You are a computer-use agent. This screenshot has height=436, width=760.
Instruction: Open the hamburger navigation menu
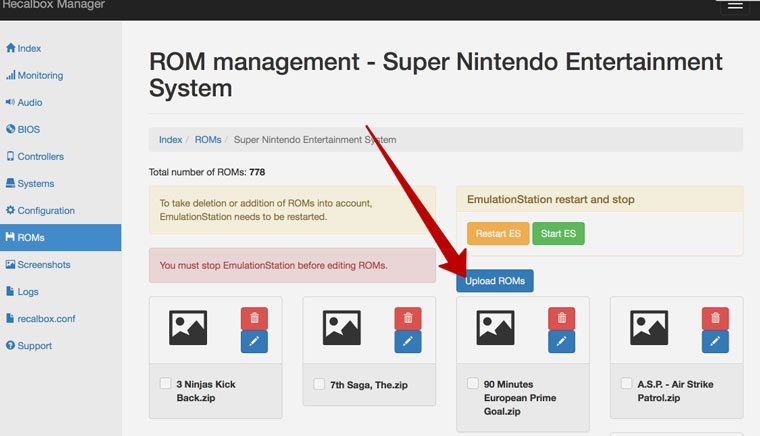[x=735, y=5]
